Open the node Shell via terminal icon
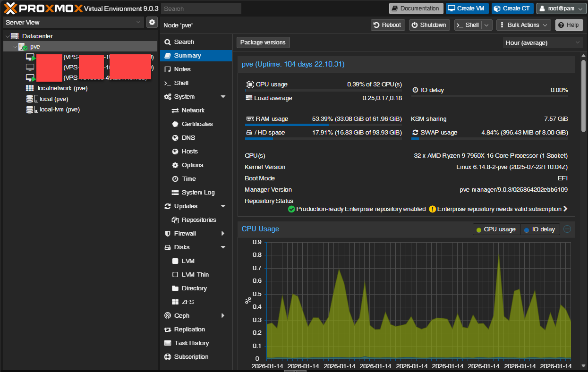 167,83
